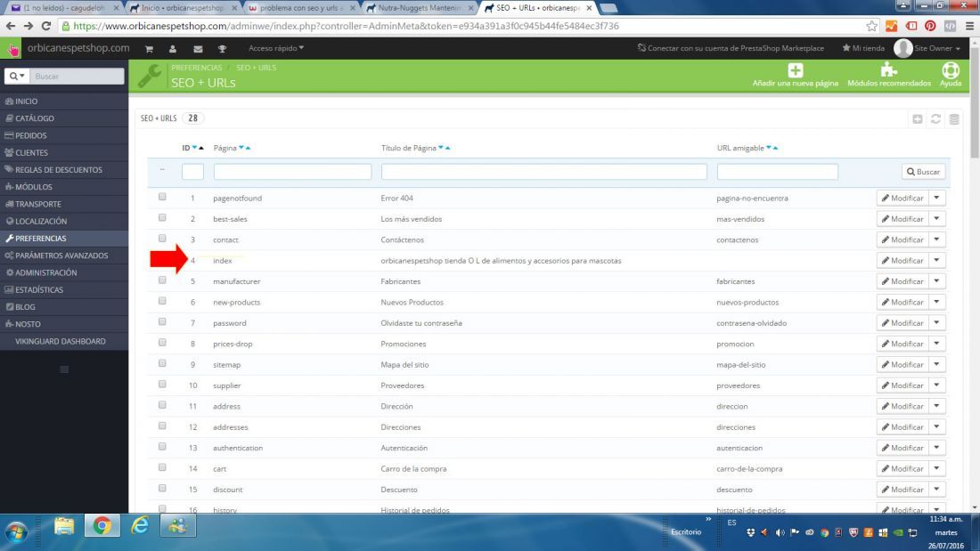Open the Pedidos sidebar menu
This screenshot has height=551, width=980.
point(64,135)
